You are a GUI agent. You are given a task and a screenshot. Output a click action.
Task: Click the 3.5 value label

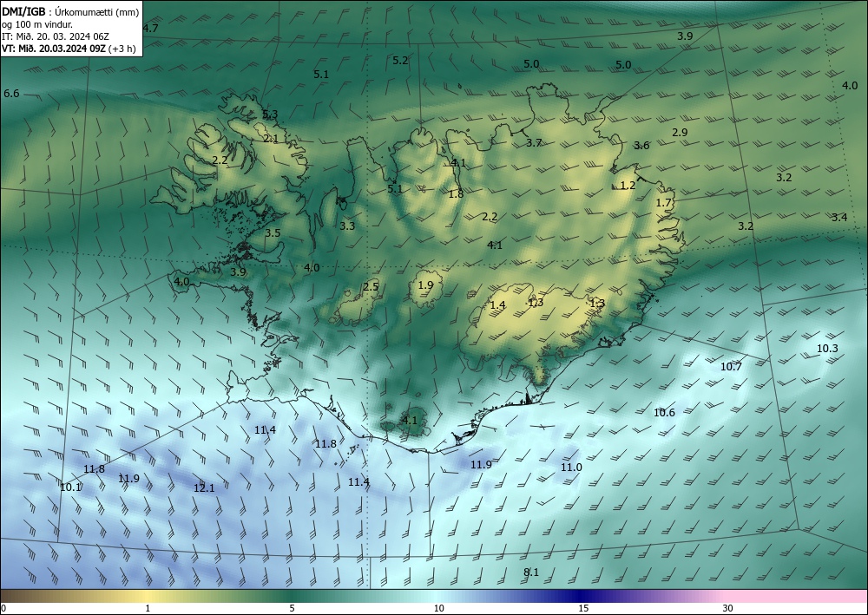click(x=273, y=232)
